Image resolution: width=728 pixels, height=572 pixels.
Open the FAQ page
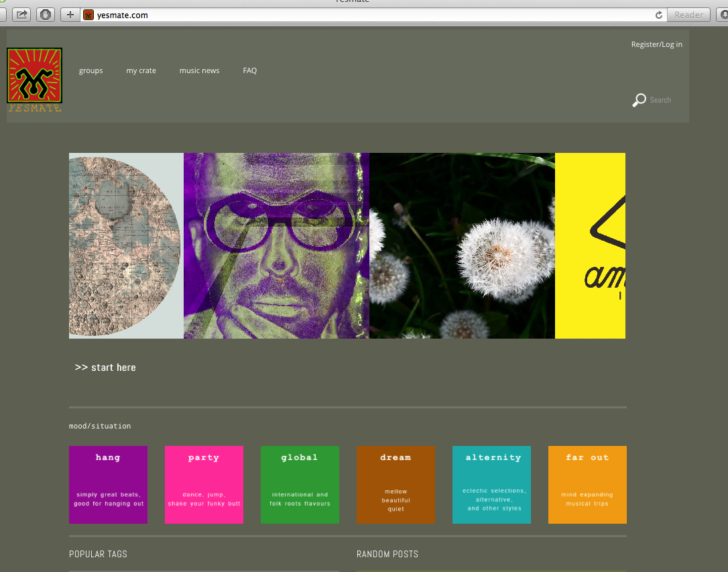pyautogui.click(x=249, y=70)
